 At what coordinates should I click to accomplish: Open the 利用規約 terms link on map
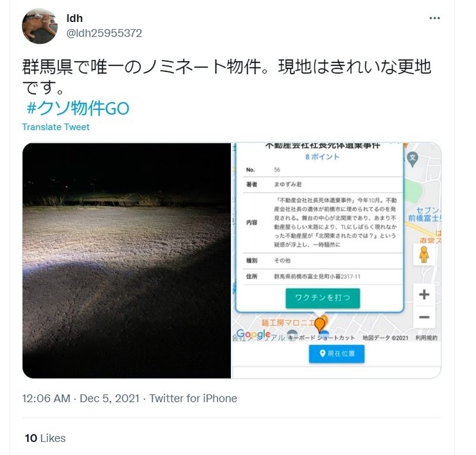tap(426, 338)
